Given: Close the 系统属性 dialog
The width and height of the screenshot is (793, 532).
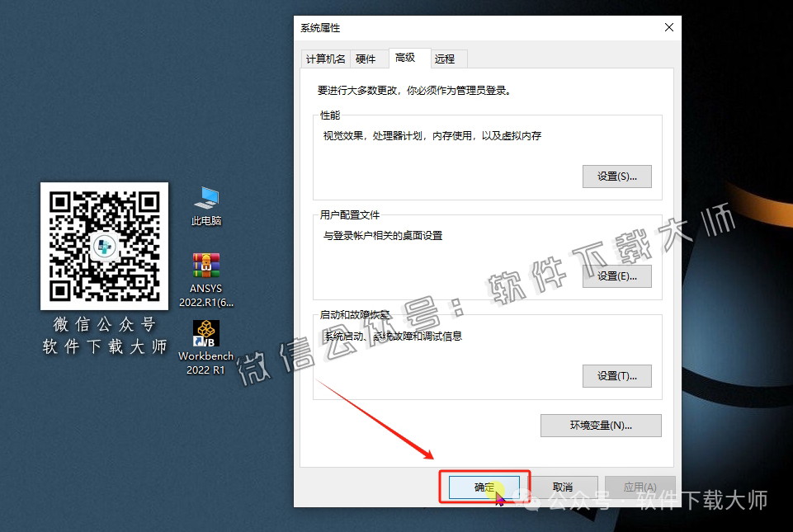Looking at the screenshot, I should pos(668,26).
